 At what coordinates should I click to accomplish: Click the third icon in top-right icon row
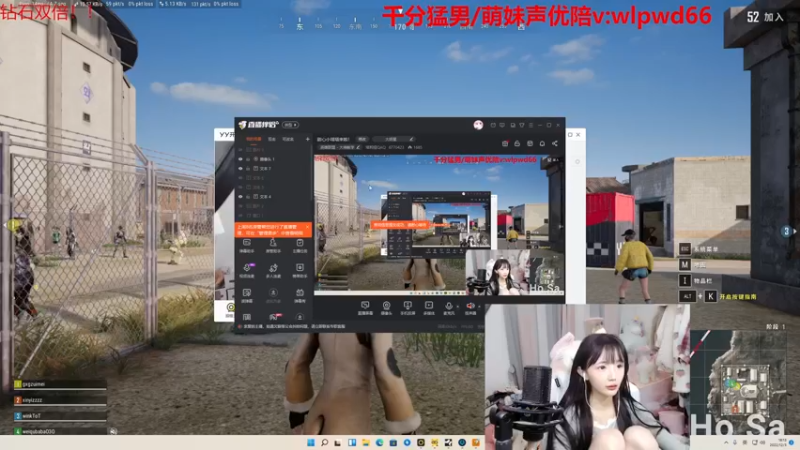point(530,144)
